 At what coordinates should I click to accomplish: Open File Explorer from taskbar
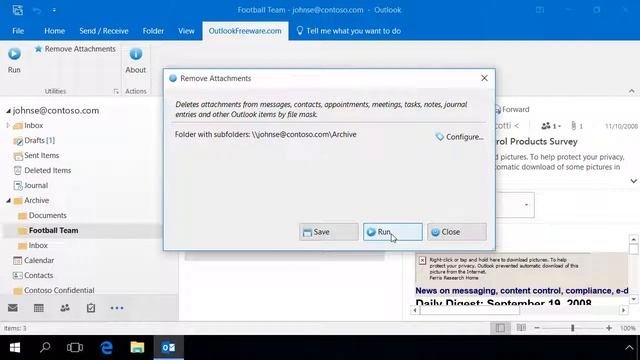pyautogui.click(x=137, y=348)
